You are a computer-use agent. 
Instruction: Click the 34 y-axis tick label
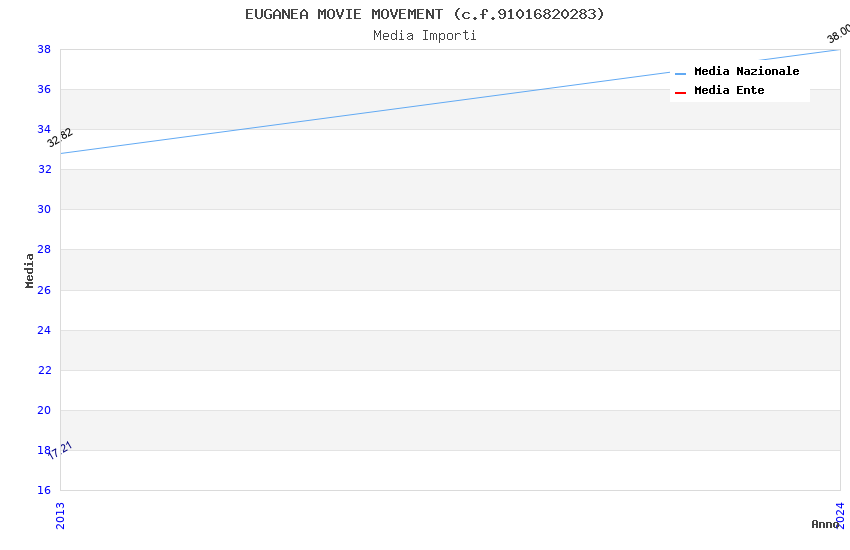tap(44, 130)
